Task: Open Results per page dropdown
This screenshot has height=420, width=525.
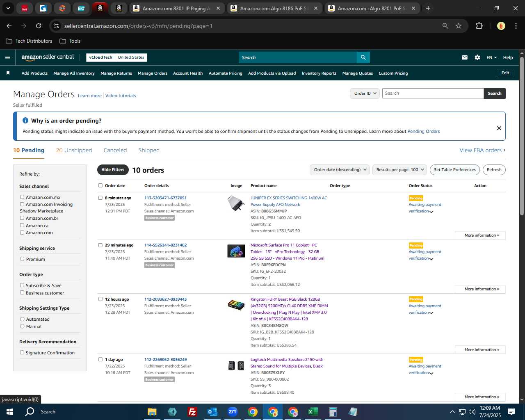Action: pyautogui.click(x=399, y=170)
